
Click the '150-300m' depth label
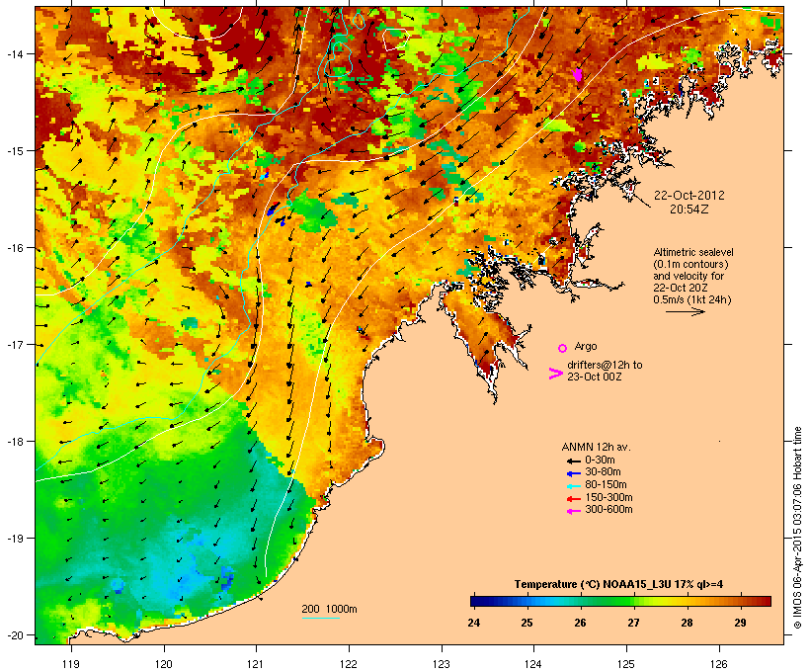pos(608,497)
